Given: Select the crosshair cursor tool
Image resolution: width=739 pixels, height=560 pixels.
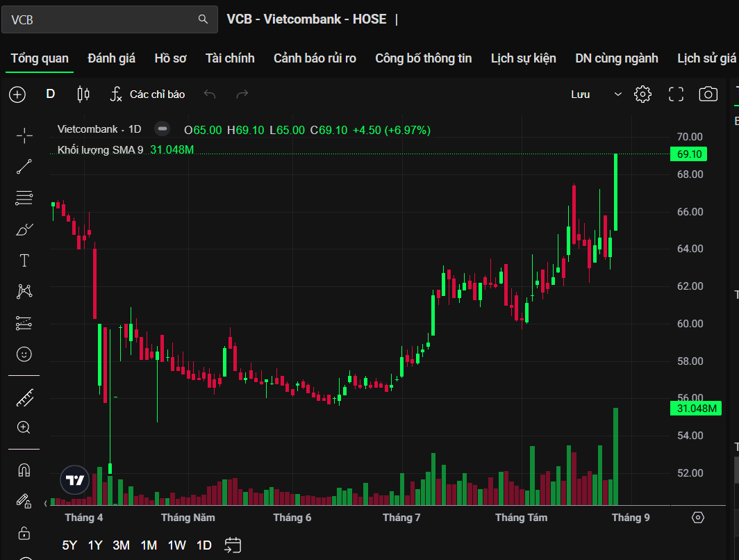Looking at the screenshot, I should [x=24, y=135].
